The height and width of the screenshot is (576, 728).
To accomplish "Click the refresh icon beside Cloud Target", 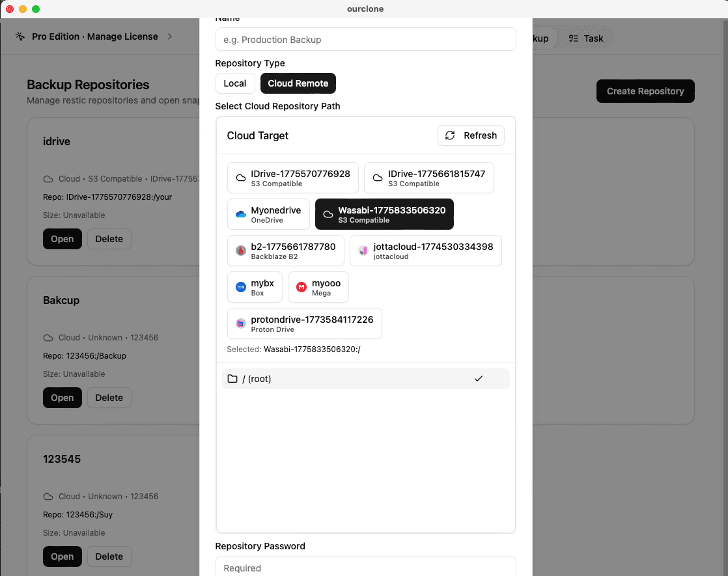I will coord(451,135).
